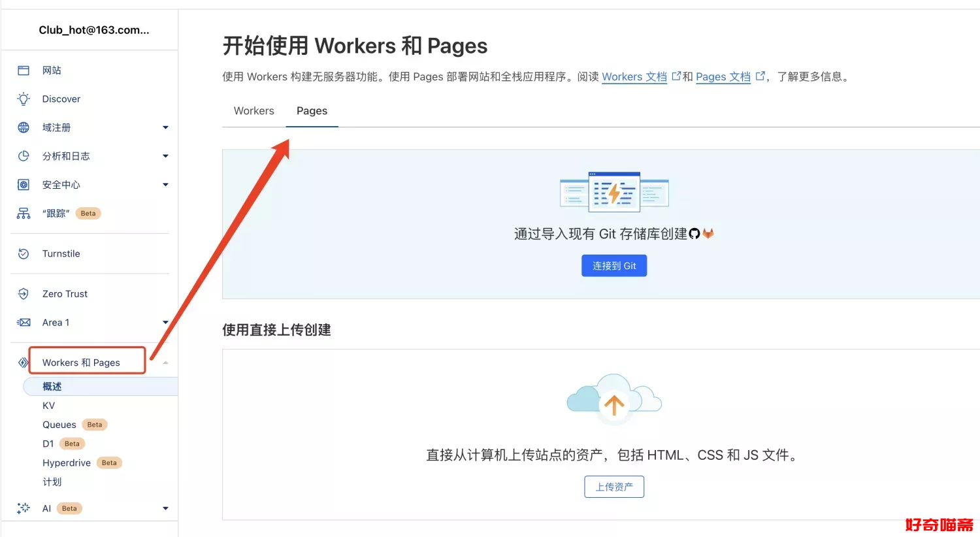This screenshot has width=980, height=537.
Task: Click the 连接到 Git button
Action: tap(614, 266)
